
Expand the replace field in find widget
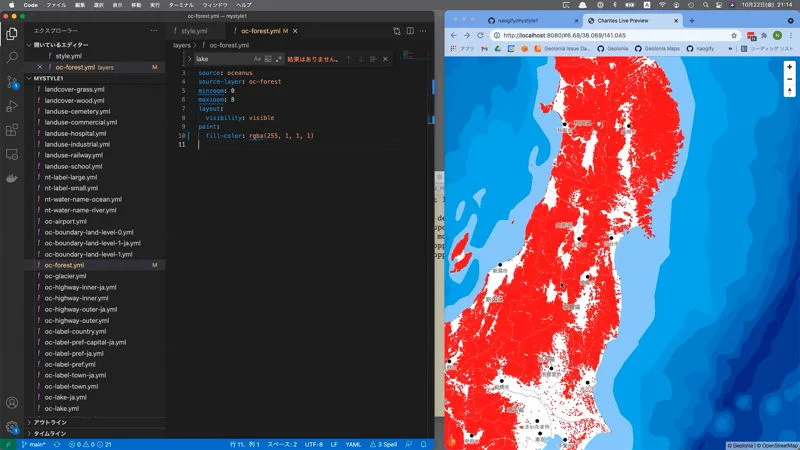(x=189, y=59)
